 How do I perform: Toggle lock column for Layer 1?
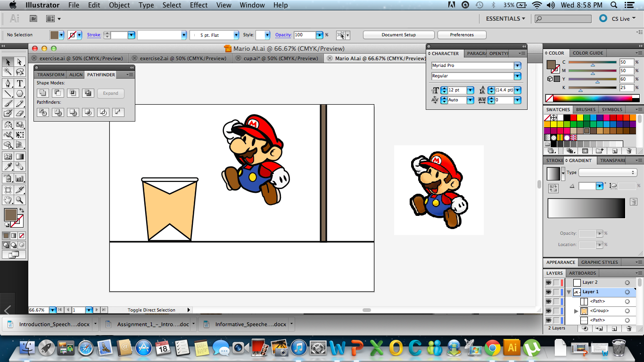(556, 292)
